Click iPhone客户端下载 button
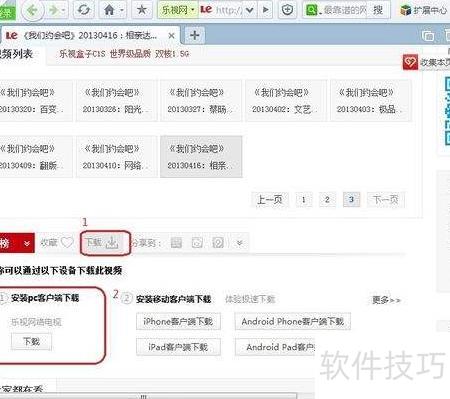450x399 pixels. point(178,322)
